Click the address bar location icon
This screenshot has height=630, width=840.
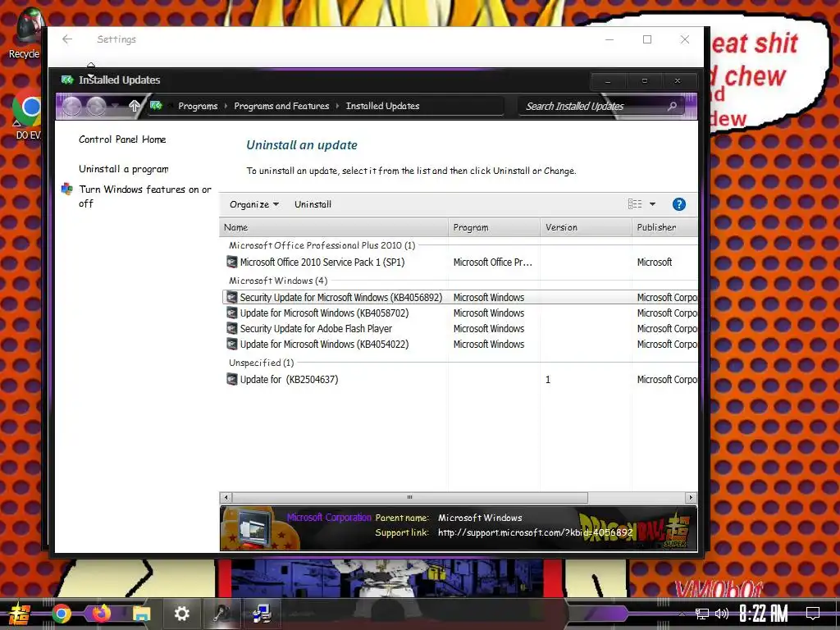[156, 106]
